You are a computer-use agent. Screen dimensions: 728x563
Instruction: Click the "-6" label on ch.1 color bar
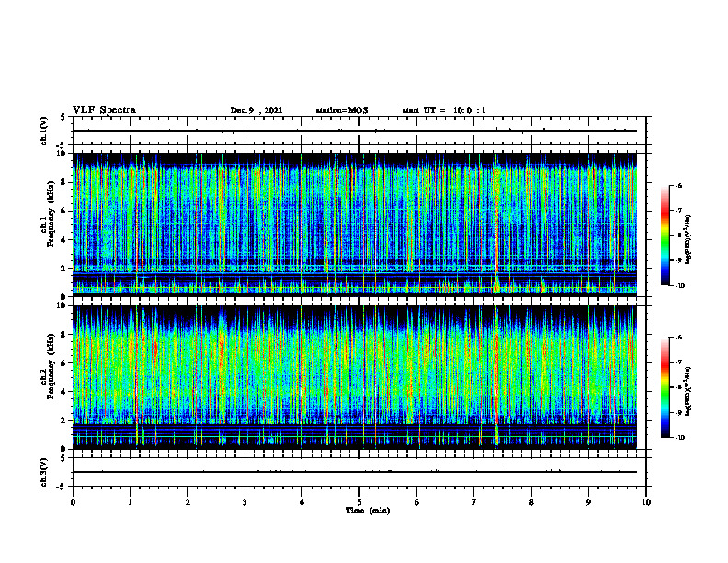(678, 185)
